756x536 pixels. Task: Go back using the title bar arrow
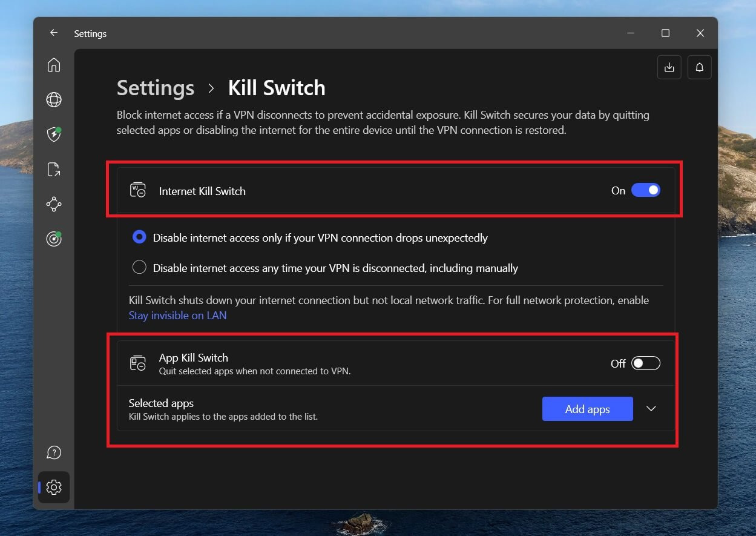[x=54, y=33]
